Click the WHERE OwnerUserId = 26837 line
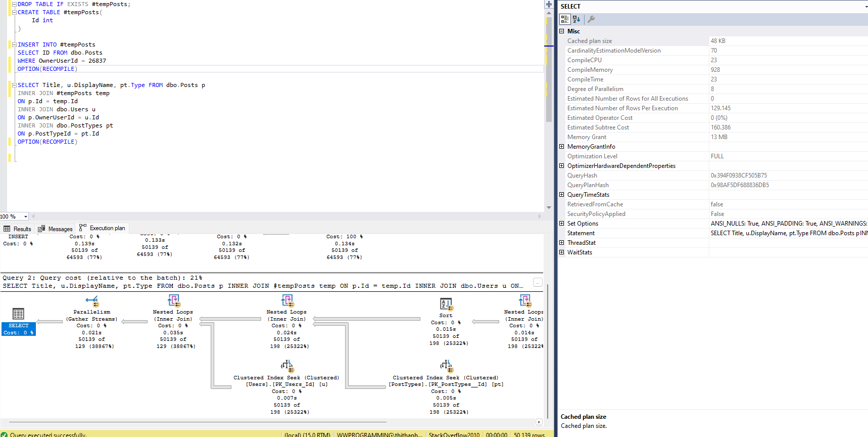 coord(62,61)
